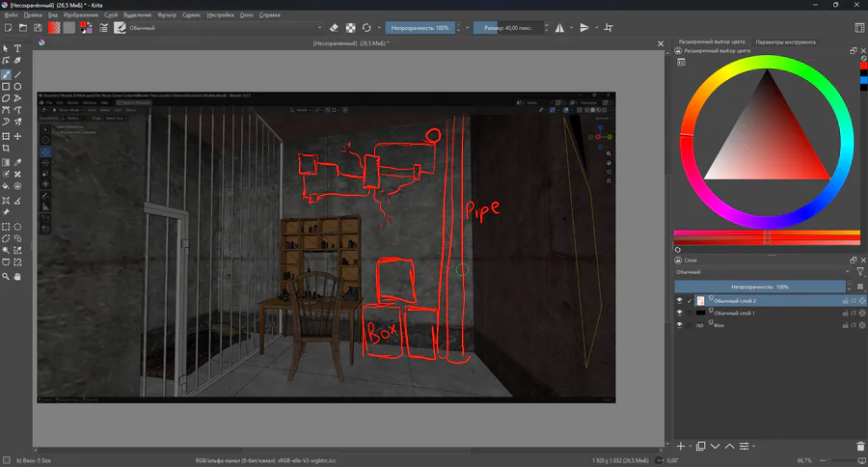Move the layer up with chevron

click(x=730, y=447)
